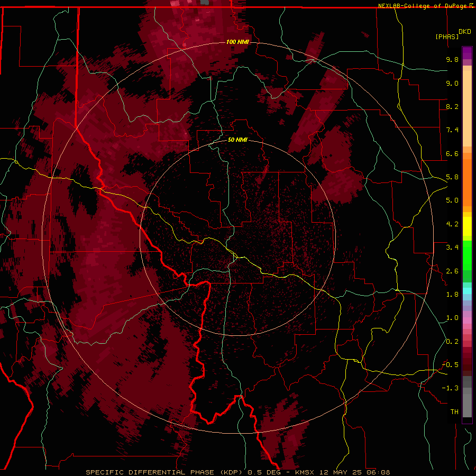The width and height of the screenshot is (476, 476).
Task: Click the 50 NMI range ring label
Action: click(237, 140)
